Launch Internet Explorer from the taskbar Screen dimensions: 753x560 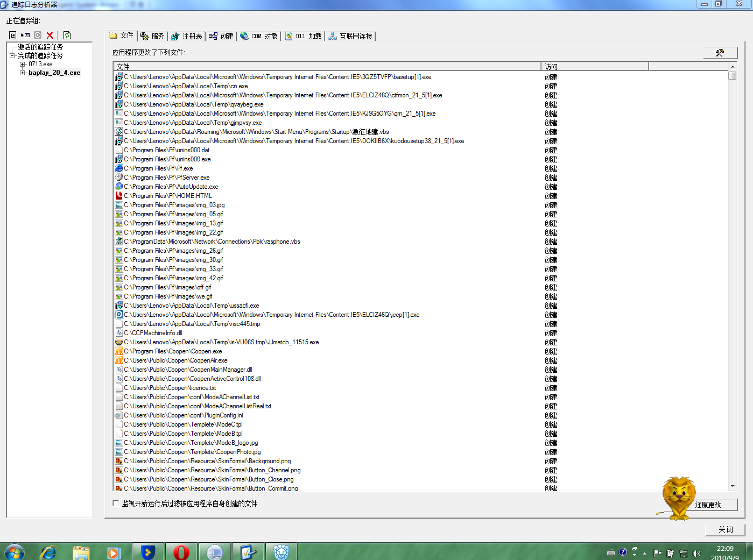48,552
